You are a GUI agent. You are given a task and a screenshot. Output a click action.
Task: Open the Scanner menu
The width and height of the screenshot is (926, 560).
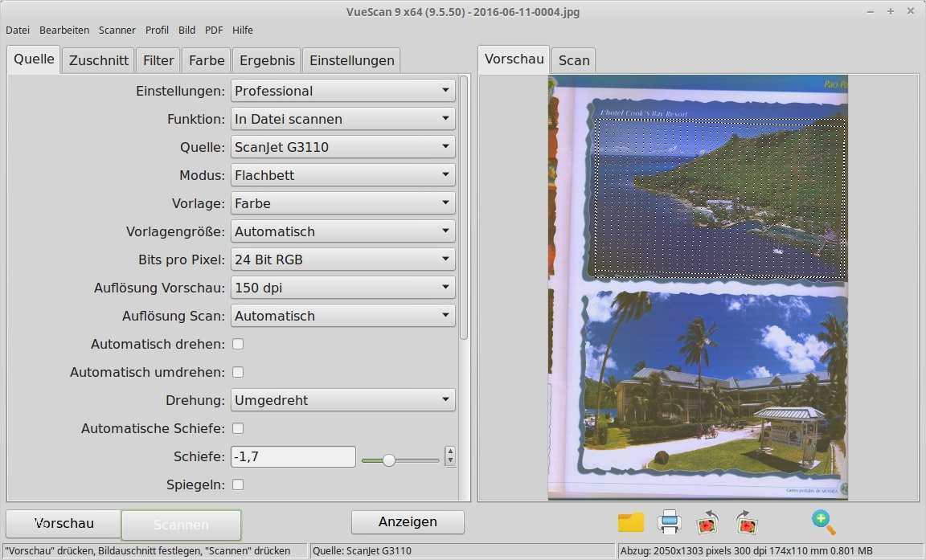pos(117,30)
